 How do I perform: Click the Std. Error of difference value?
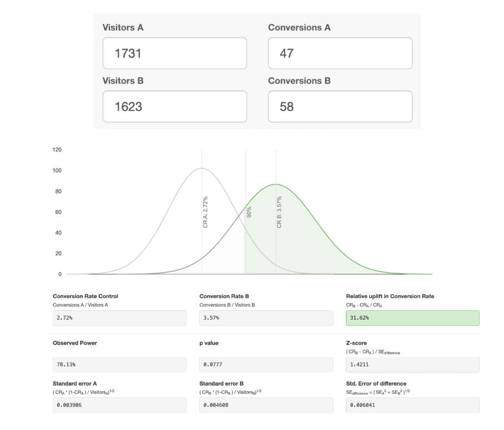pyautogui.click(x=412, y=405)
